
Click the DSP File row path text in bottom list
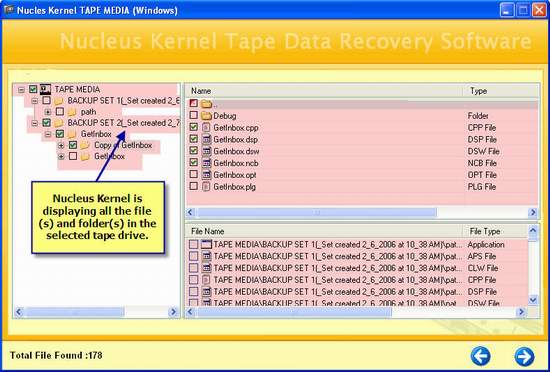click(x=338, y=292)
